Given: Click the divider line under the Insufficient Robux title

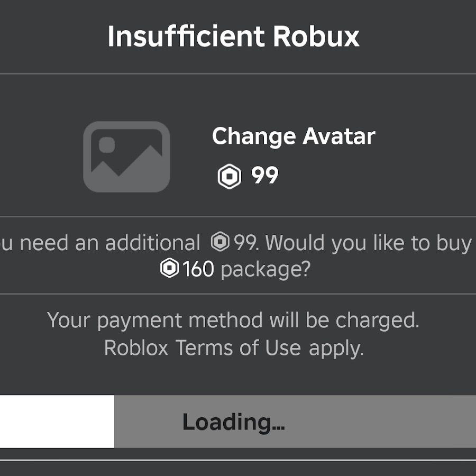Looking at the screenshot, I should coord(238,74).
